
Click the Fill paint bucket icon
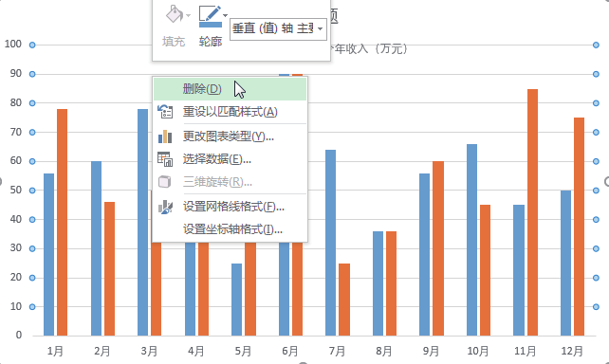pyautogui.click(x=175, y=15)
